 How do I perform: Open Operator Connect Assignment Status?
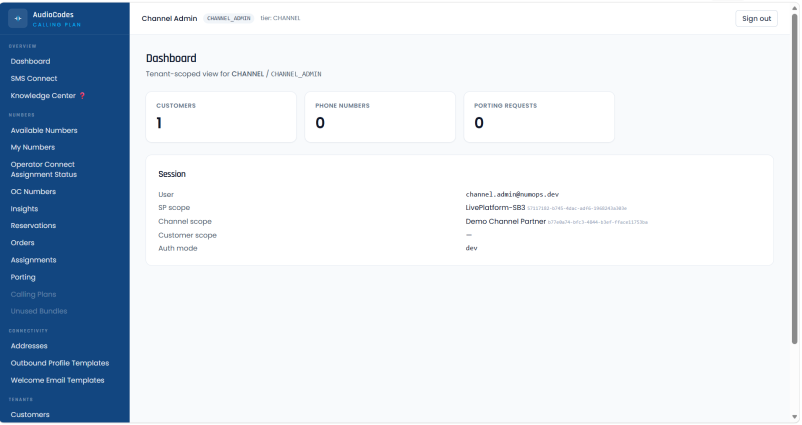pyautogui.click(x=44, y=169)
